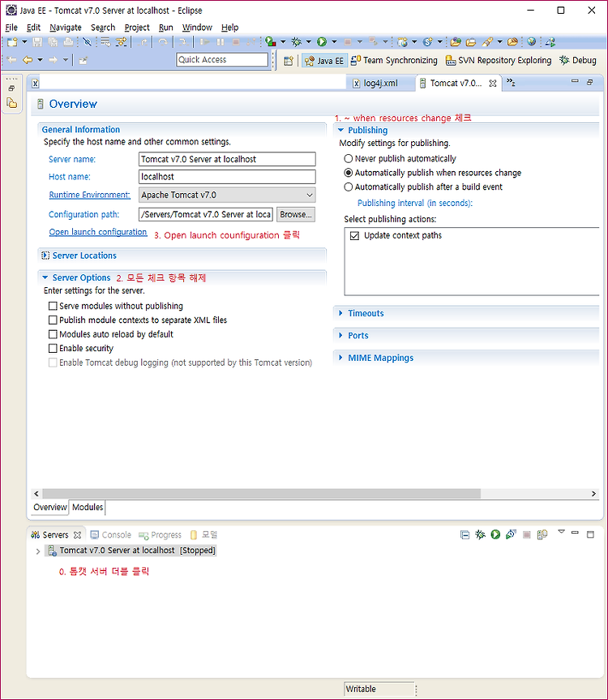Close the Tomcat v7.0 editor tab
The height and width of the screenshot is (700, 608).
click(492, 84)
